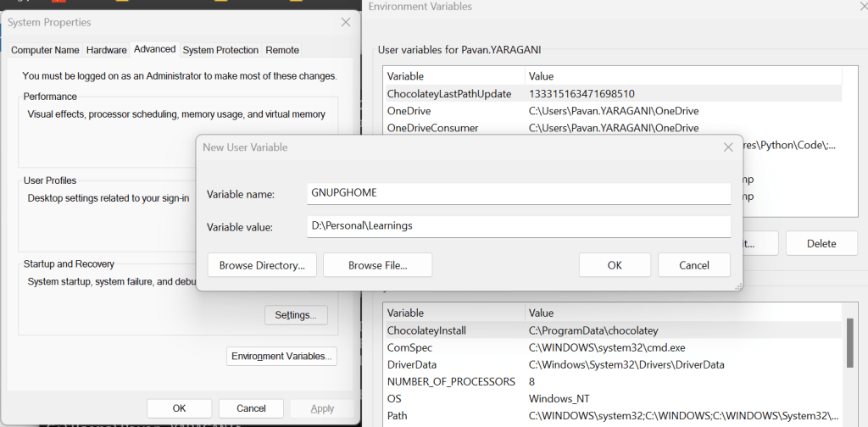868x427 pixels.
Task: Click the Environment Variables... button
Action: 282,356
